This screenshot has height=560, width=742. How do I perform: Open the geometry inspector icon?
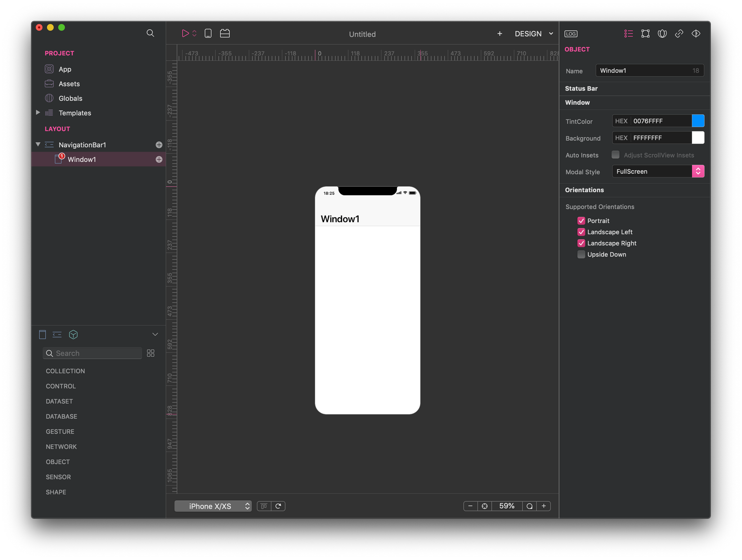[x=645, y=34]
